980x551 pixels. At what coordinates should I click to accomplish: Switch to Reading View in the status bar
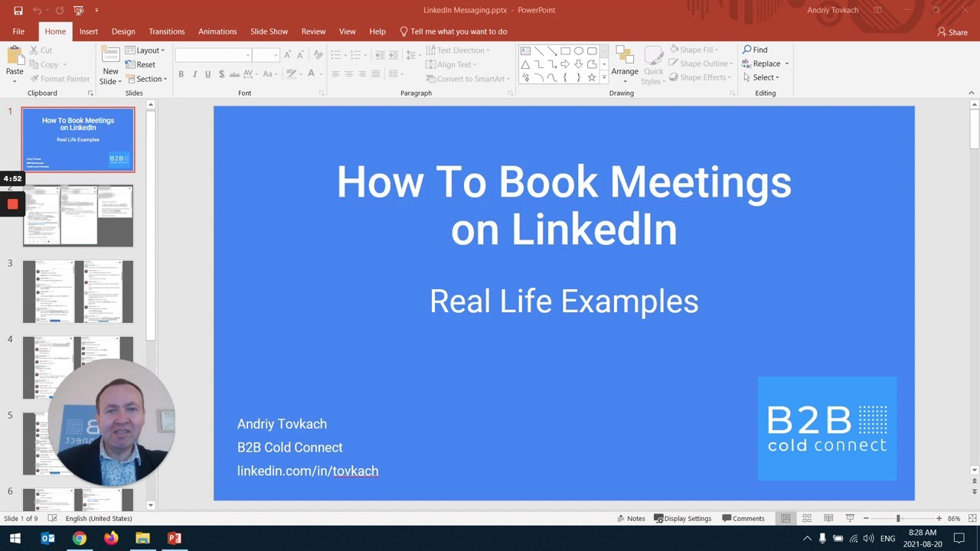pyautogui.click(x=828, y=519)
